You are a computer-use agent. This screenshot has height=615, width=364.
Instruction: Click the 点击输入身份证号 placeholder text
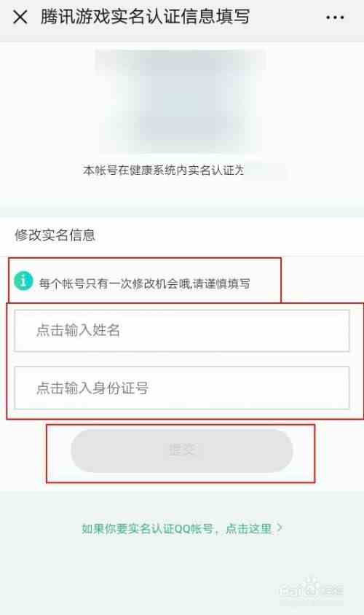click(x=92, y=388)
